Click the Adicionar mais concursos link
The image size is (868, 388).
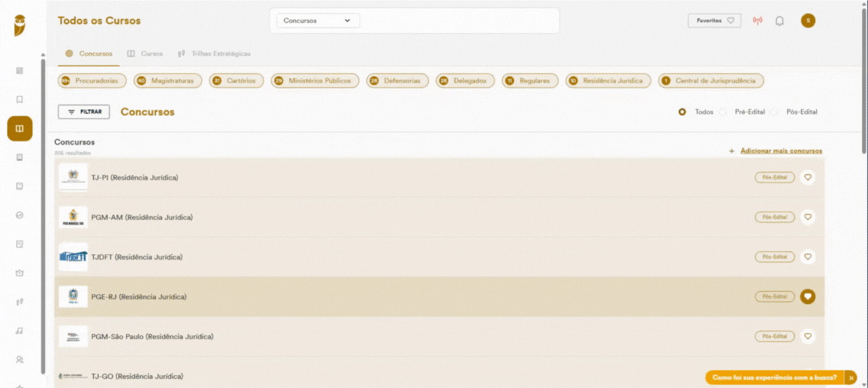tap(781, 151)
